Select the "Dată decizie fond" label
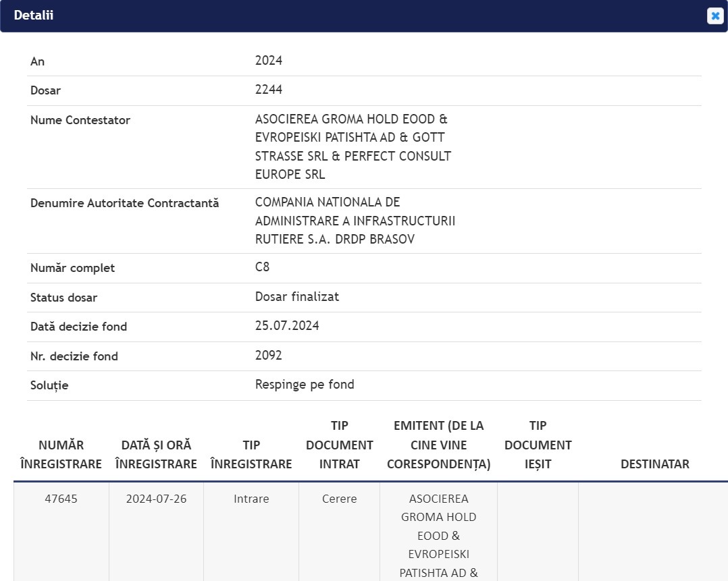The image size is (728, 581). coord(78,327)
